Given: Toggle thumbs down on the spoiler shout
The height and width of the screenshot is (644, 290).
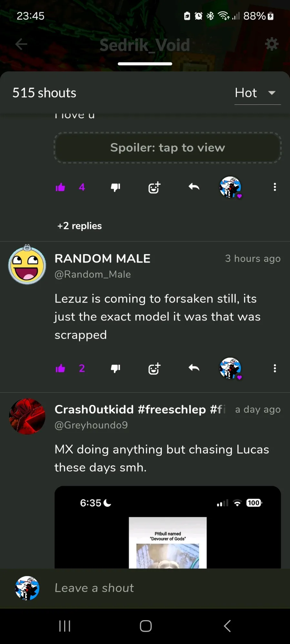Looking at the screenshot, I should pos(115,187).
